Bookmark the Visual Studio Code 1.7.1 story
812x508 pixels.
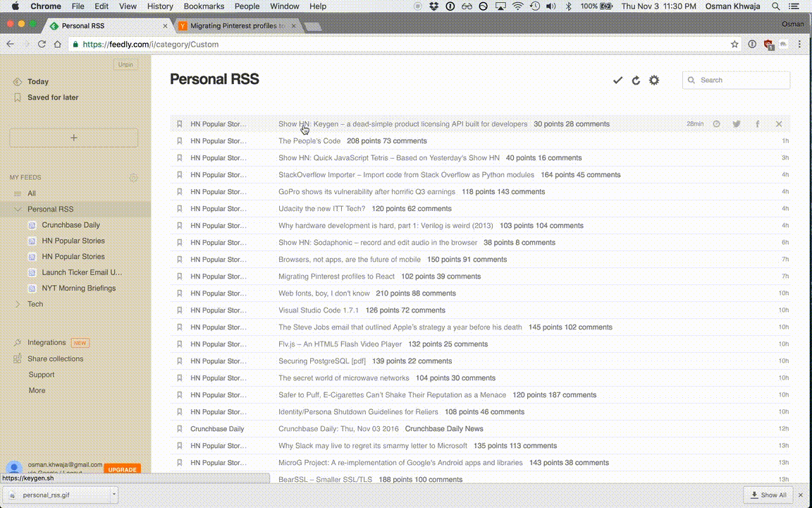180,310
